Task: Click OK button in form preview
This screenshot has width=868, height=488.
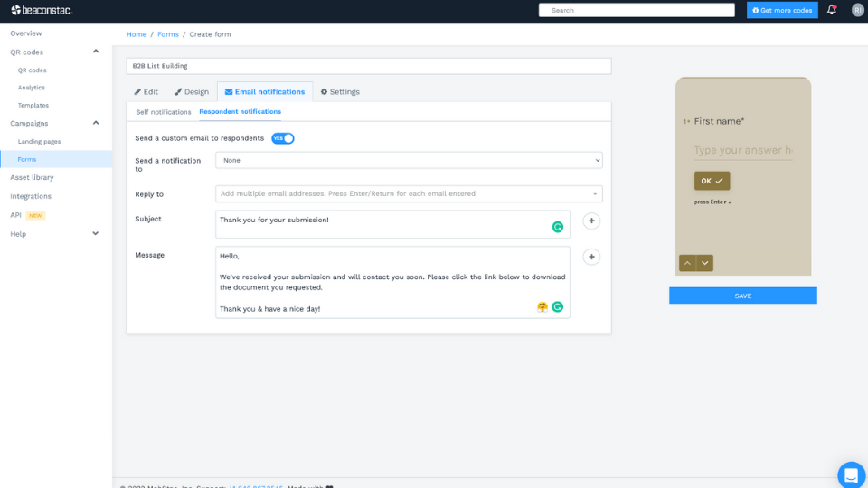Action: pyautogui.click(x=712, y=181)
